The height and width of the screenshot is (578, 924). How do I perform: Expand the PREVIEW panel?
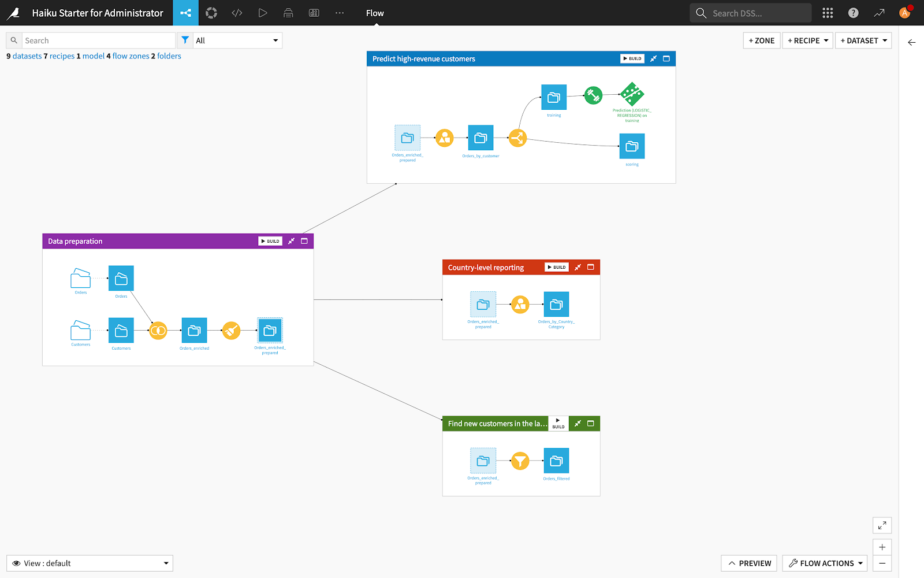[750, 563]
